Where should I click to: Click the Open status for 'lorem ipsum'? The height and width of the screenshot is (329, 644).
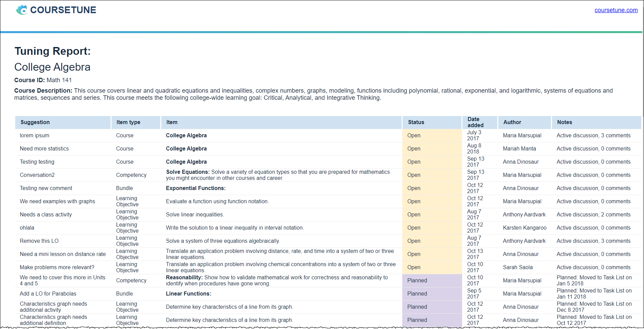pos(413,136)
